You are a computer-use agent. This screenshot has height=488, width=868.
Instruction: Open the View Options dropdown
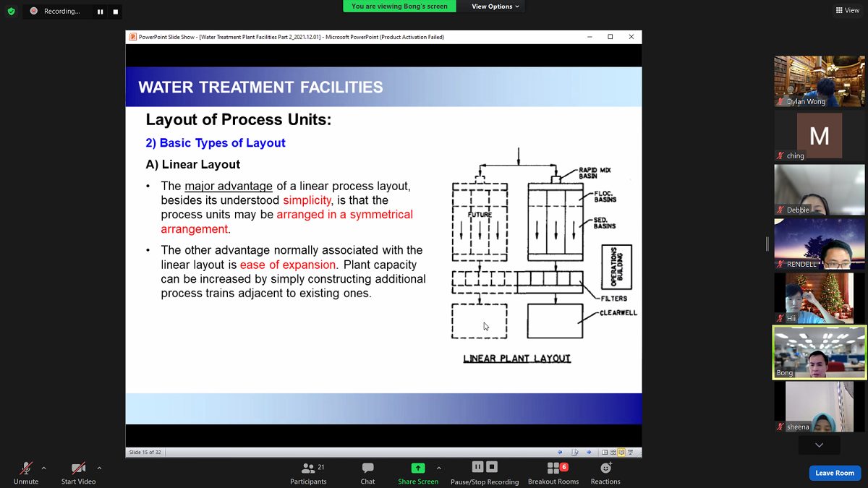click(495, 7)
